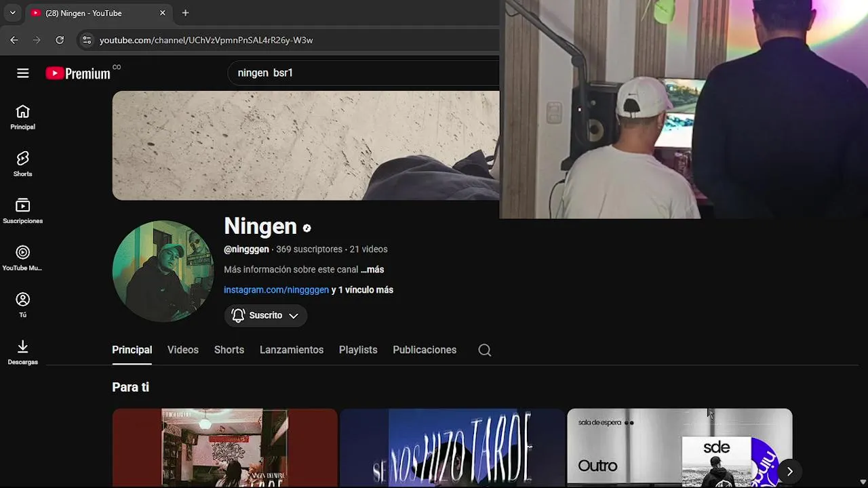Switch to the Playlists tab
The image size is (868, 488).
click(x=358, y=350)
